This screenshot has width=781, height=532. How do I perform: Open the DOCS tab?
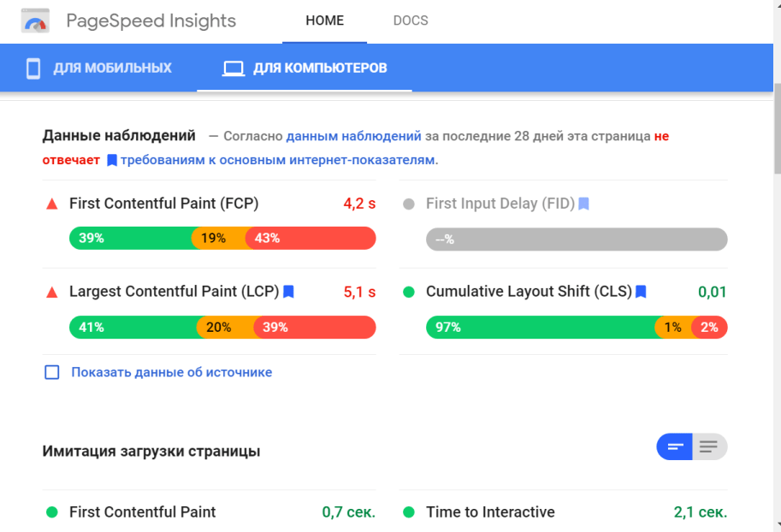pos(411,21)
